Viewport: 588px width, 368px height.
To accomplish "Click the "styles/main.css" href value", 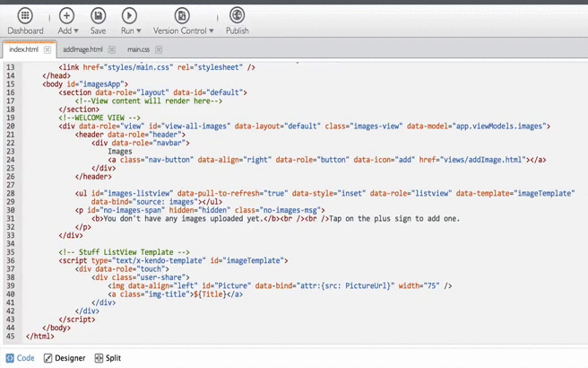I will click(x=138, y=67).
